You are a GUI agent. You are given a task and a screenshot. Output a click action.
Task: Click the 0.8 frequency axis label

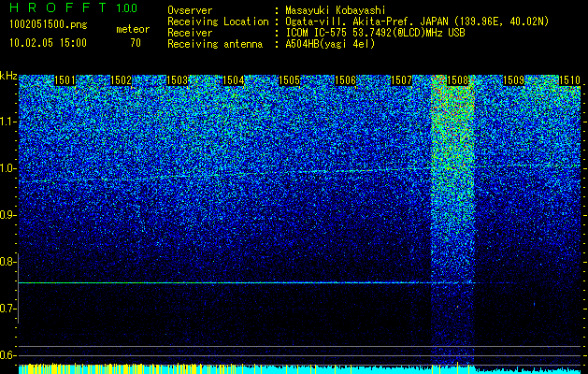[x=8, y=262]
